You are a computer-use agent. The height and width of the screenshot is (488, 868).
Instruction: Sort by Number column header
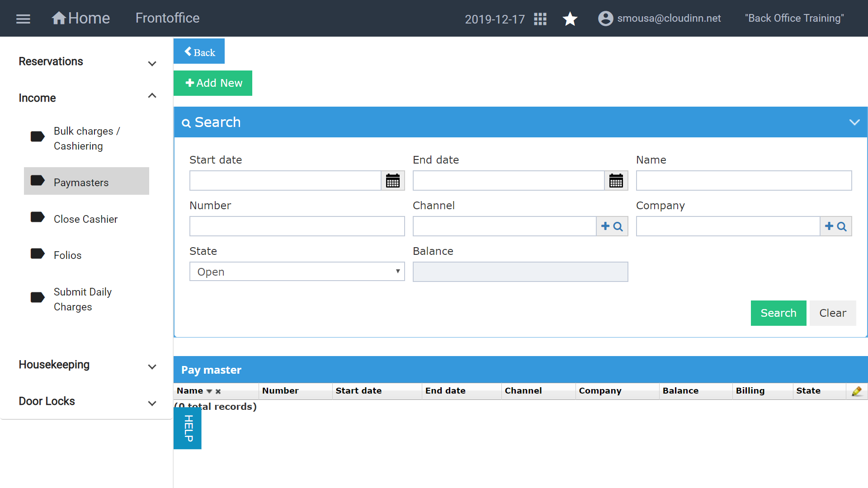pyautogui.click(x=280, y=391)
